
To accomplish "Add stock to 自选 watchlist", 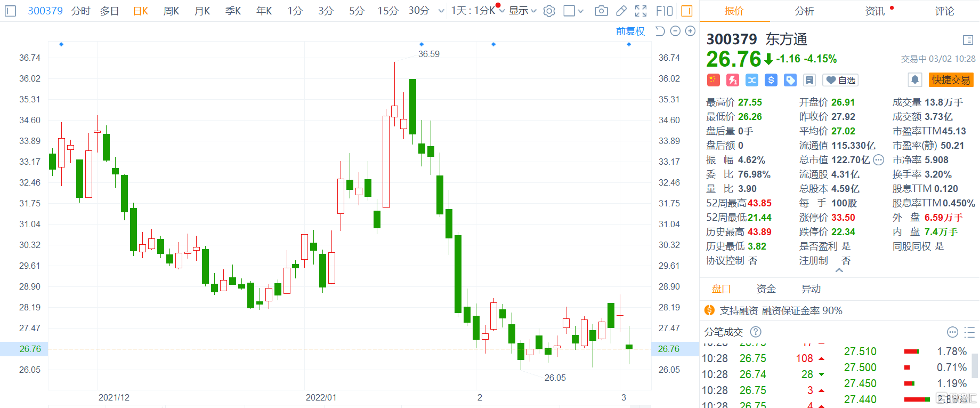I will tap(840, 80).
